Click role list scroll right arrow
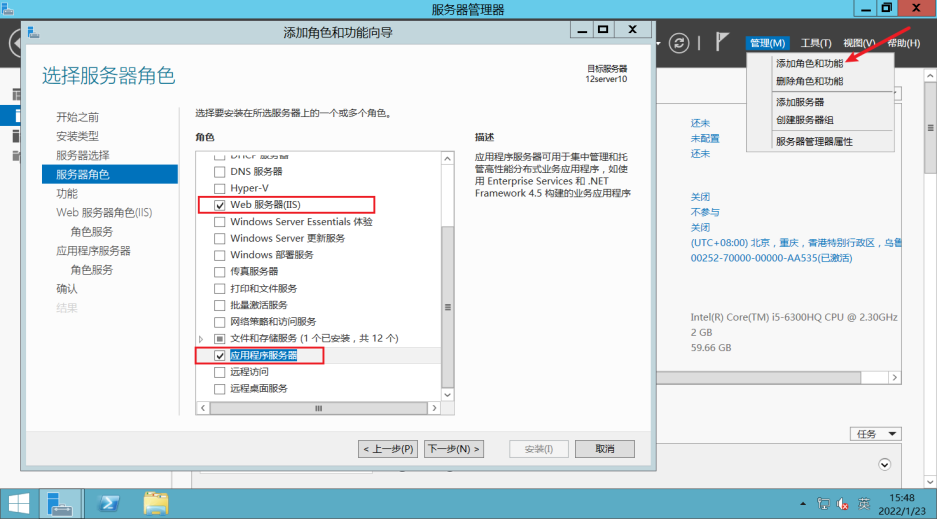937x519 pixels. [434, 408]
